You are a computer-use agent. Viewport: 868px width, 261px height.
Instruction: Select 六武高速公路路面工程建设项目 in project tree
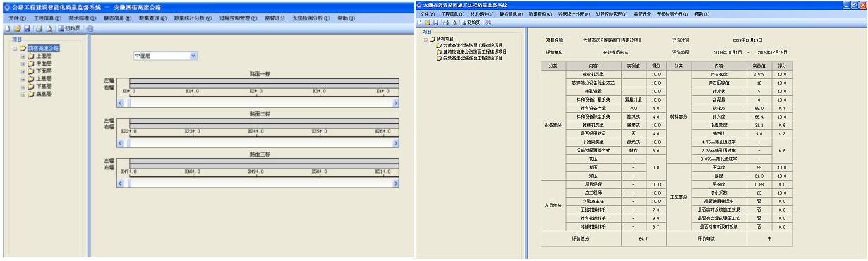click(x=474, y=45)
